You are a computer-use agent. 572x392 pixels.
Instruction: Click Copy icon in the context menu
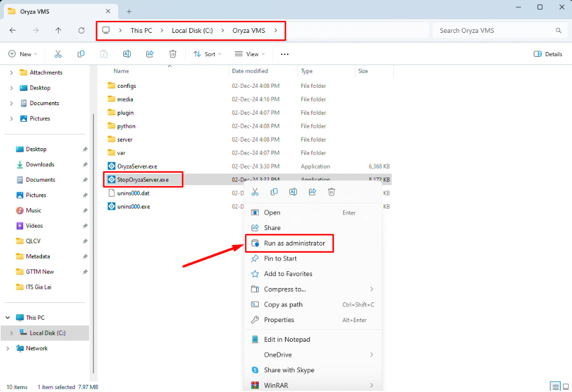point(274,192)
